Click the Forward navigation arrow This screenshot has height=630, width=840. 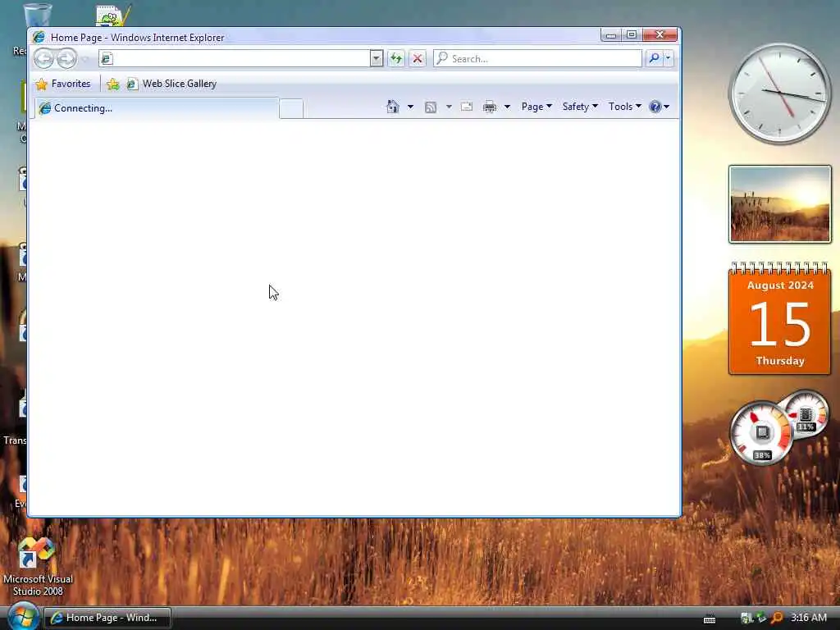[66, 58]
